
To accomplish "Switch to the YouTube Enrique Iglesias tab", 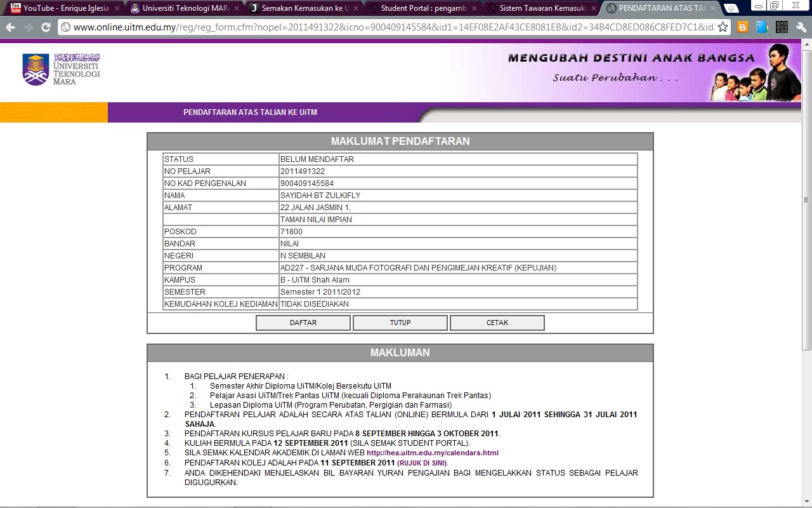I will click(x=62, y=8).
